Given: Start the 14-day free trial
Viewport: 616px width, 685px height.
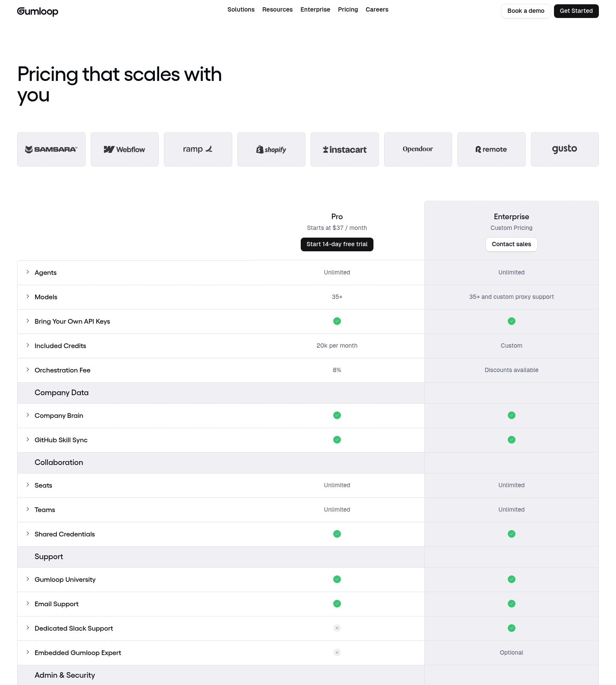Looking at the screenshot, I should pyautogui.click(x=337, y=244).
